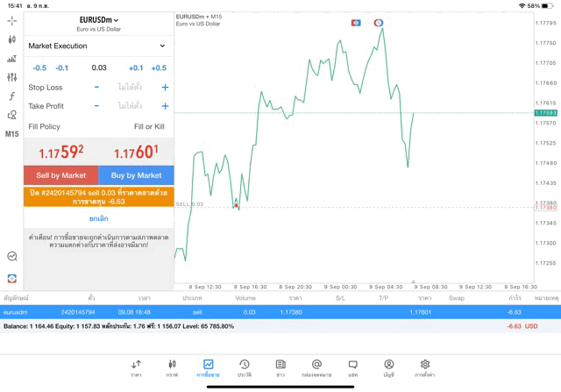Screen dimensions: 561x392
Task: Open the Mailbox @ icon
Action: click(316, 367)
